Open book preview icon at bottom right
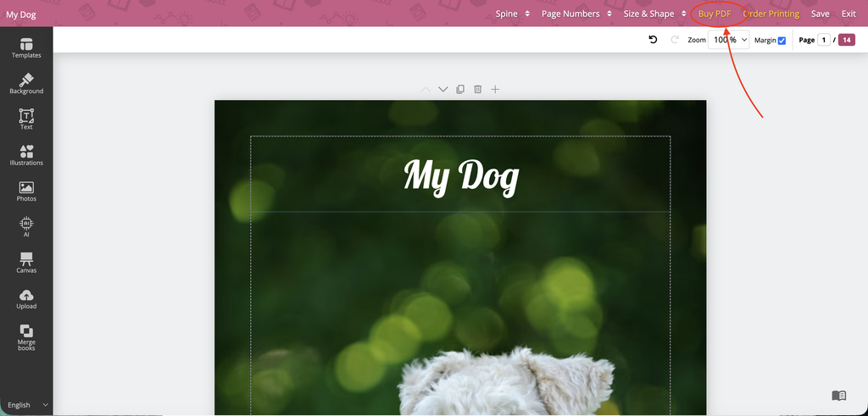This screenshot has height=416, width=868. coord(838,396)
